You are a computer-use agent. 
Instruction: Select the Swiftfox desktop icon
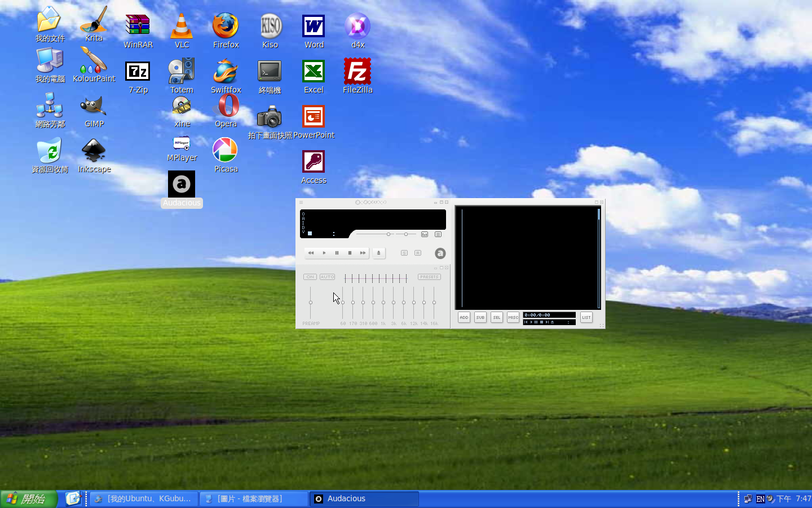click(226, 76)
